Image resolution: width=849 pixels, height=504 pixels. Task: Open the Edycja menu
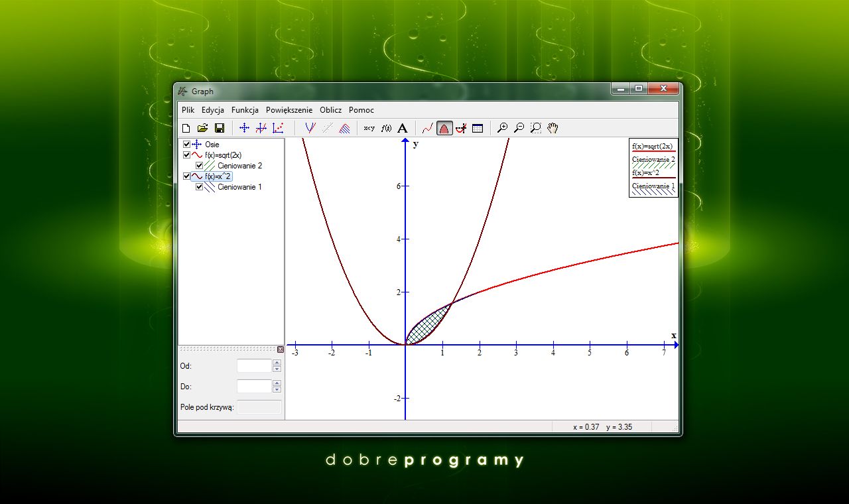click(x=213, y=110)
